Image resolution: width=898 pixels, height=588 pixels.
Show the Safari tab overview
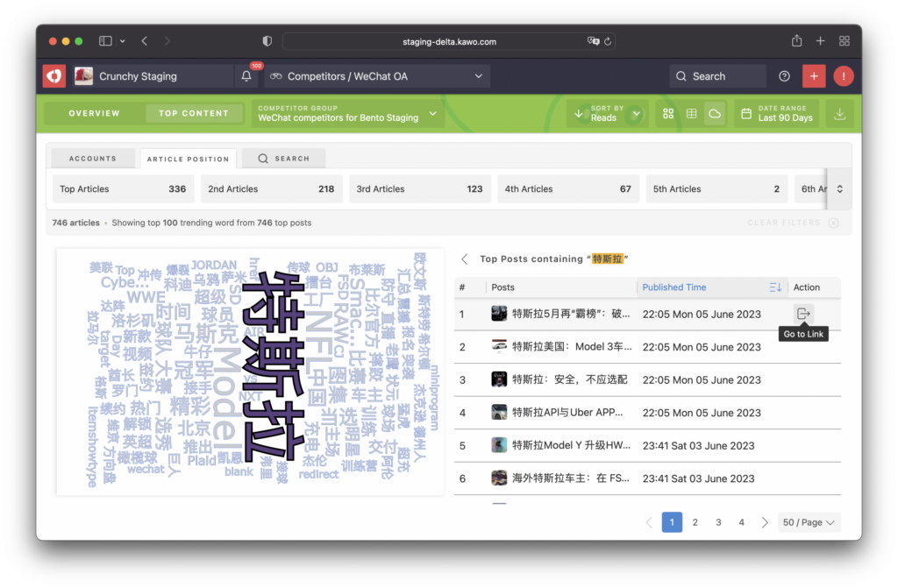click(845, 40)
